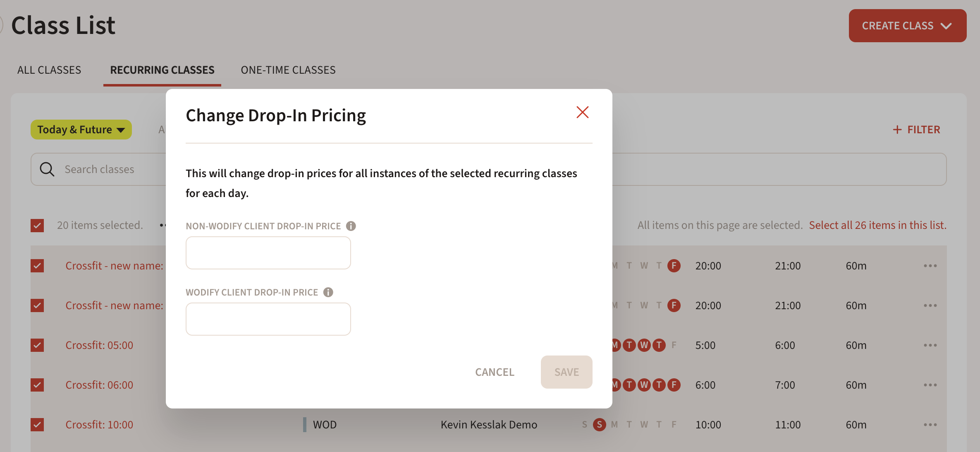The height and width of the screenshot is (452, 980).
Task: Focus the Non-Wodify Client Drop-In Price field
Action: pos(268,253)
